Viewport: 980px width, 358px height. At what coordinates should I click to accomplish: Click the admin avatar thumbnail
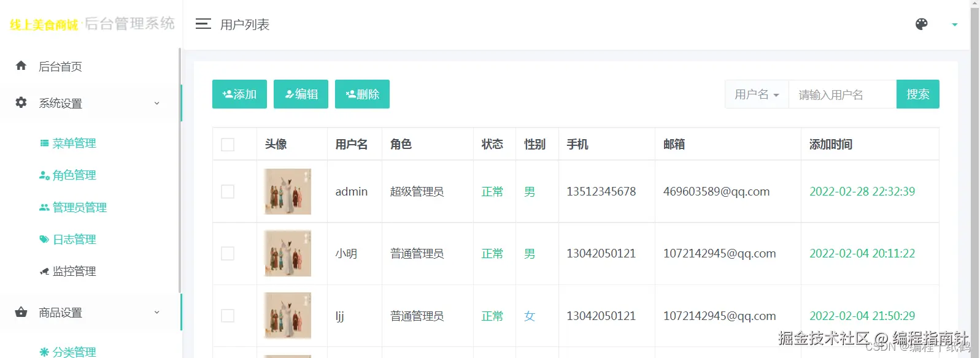tap(288, 191)
